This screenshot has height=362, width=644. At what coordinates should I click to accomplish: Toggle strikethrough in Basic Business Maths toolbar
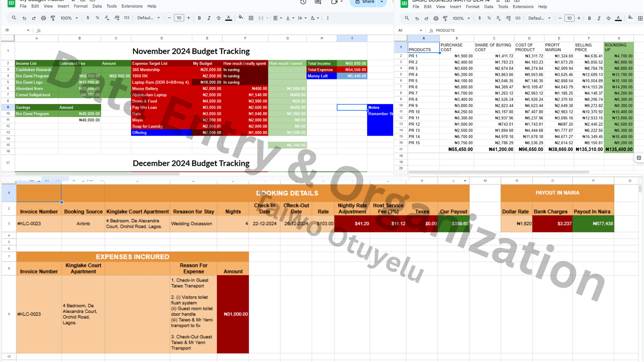(x=608, y=18)
